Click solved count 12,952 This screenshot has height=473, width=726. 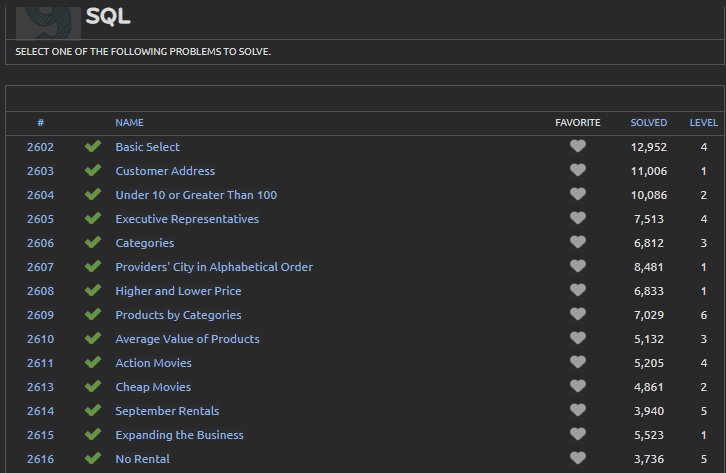[649, 148]
